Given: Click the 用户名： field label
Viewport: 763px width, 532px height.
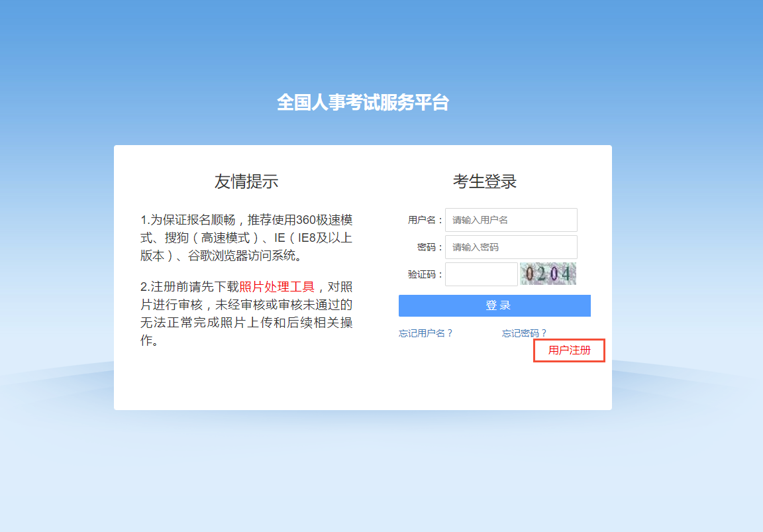Looking at the screenshot, I should click(425, 220).
